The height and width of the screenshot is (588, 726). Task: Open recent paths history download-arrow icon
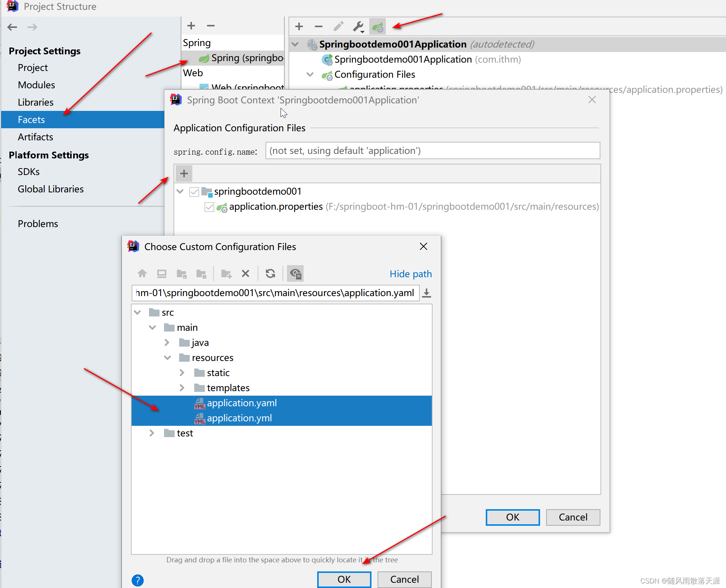427,293
